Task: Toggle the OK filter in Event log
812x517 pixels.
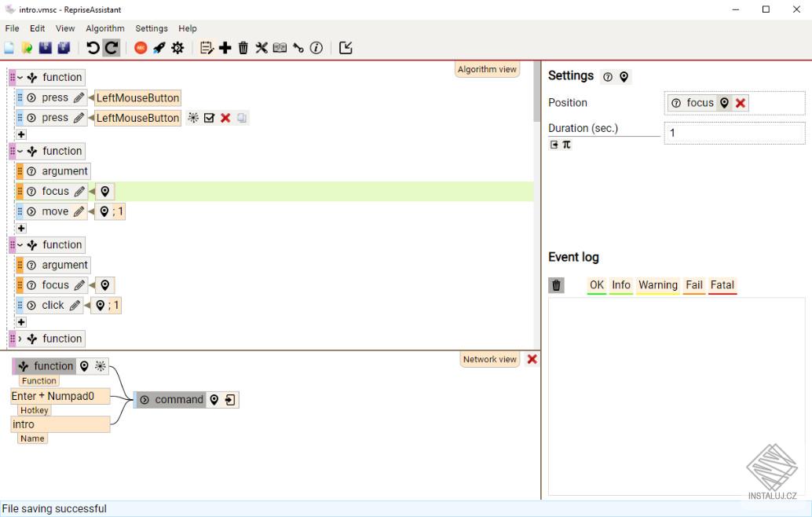Action: click(x=597, y=285)
